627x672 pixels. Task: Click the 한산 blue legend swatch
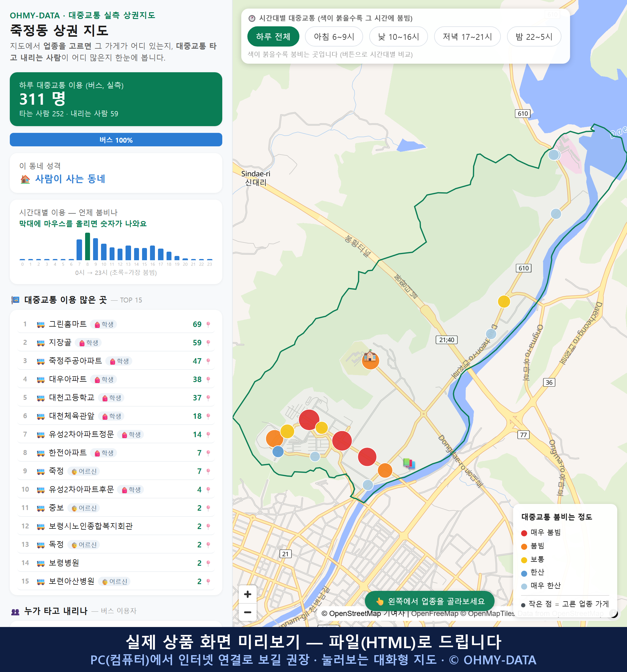coord(524,573)
